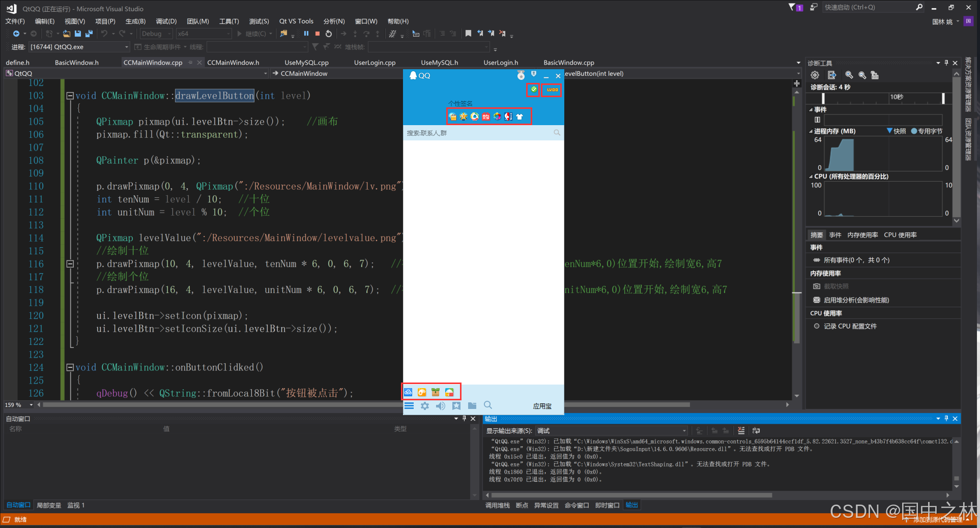Click the folder icon in QQ bottom bar
Viewport: 980px width, 528px height.
pyautogui.click(x=472, y=405)
